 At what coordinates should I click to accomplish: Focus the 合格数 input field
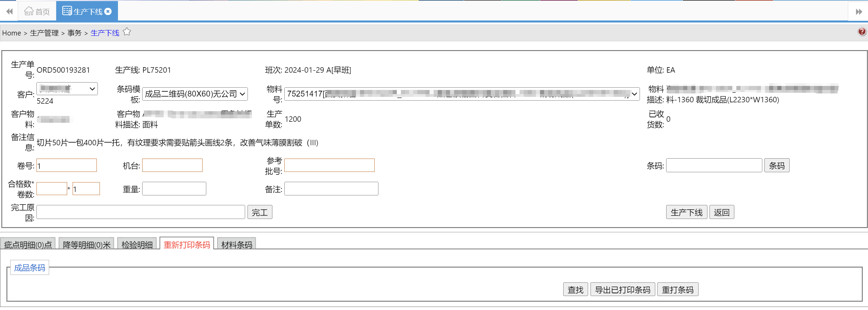[52, 189]
